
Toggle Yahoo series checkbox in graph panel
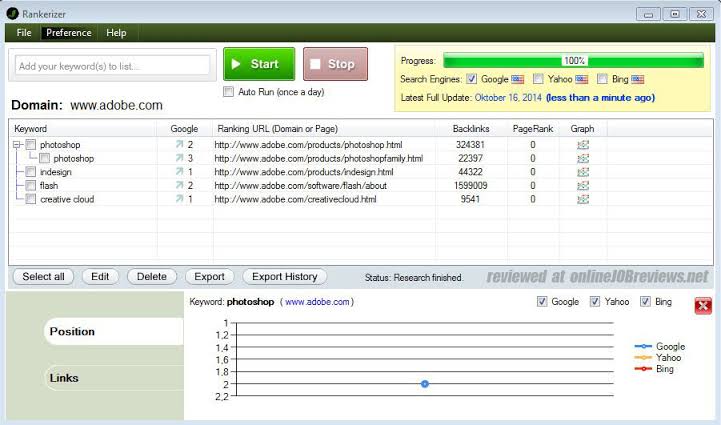coord(595,302)
